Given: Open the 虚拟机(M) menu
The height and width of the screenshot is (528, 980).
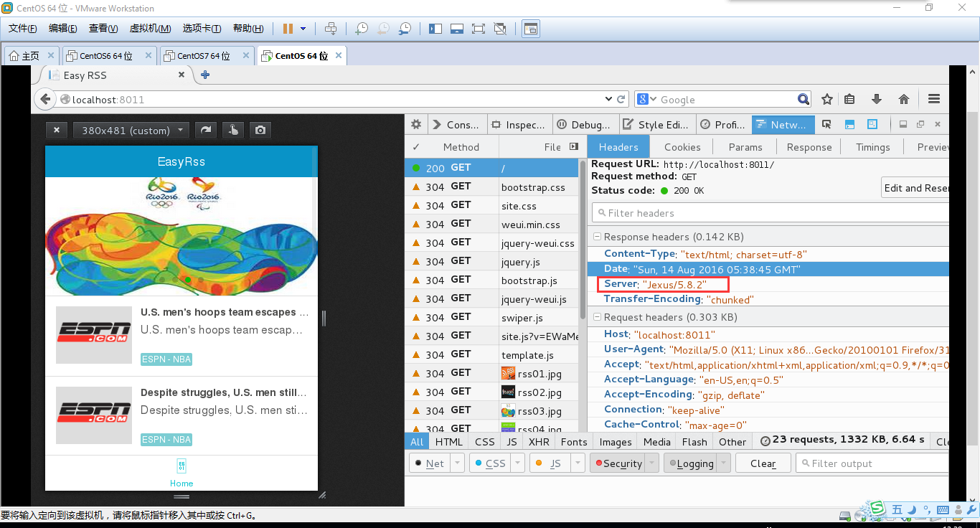Looking at the screenshot, I should tap(150, 29).
